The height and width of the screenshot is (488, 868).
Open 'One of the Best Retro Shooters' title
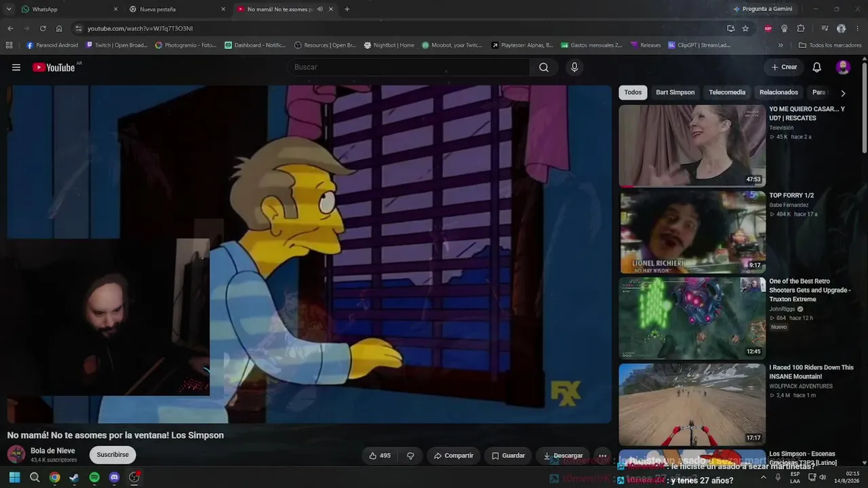tap(810, 290)
